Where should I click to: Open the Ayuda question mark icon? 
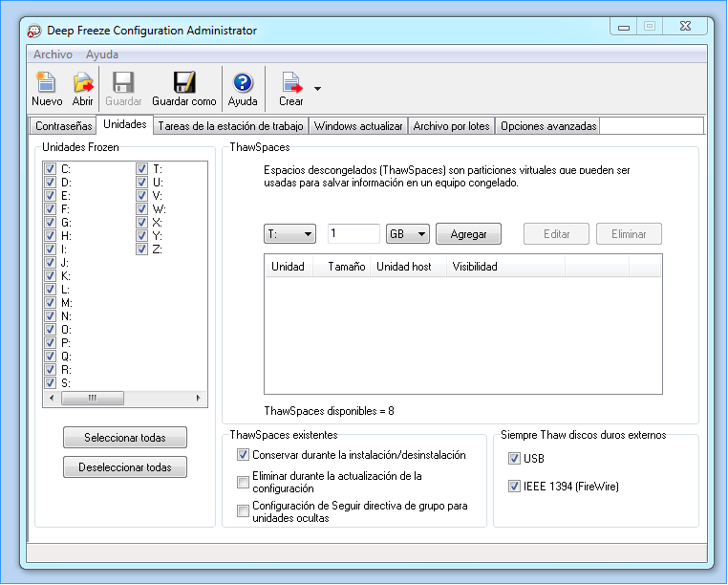click(x=243, y=83)
